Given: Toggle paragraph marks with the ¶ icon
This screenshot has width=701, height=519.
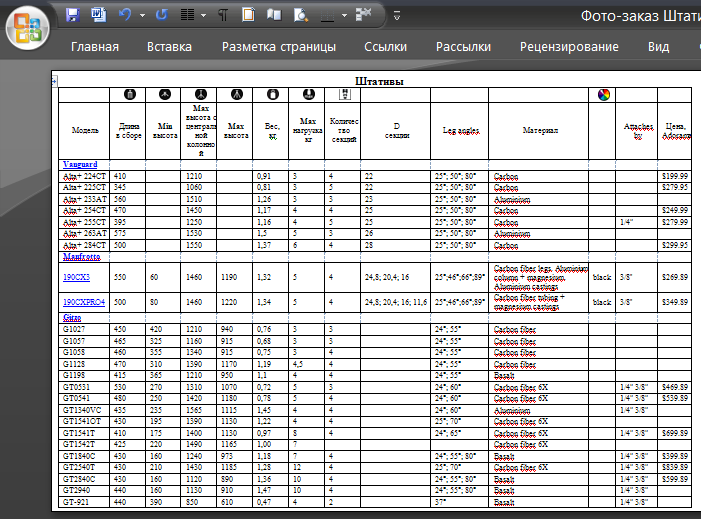Looking at the screenshot, I should click(x=223, y=15).
